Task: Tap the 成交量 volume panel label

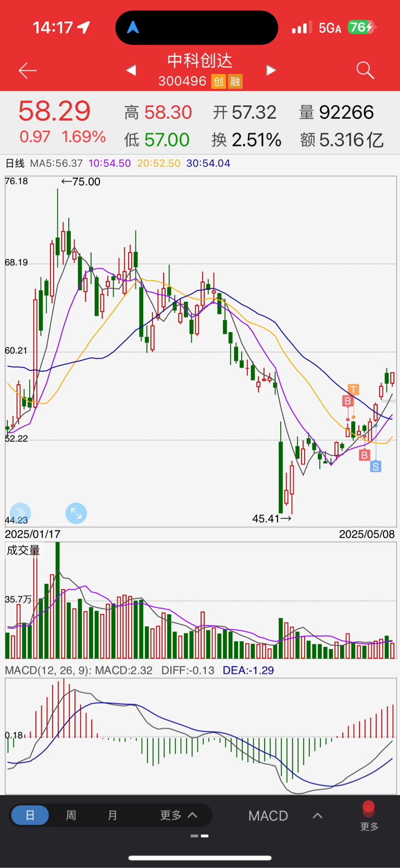Action: pos(23,551)
